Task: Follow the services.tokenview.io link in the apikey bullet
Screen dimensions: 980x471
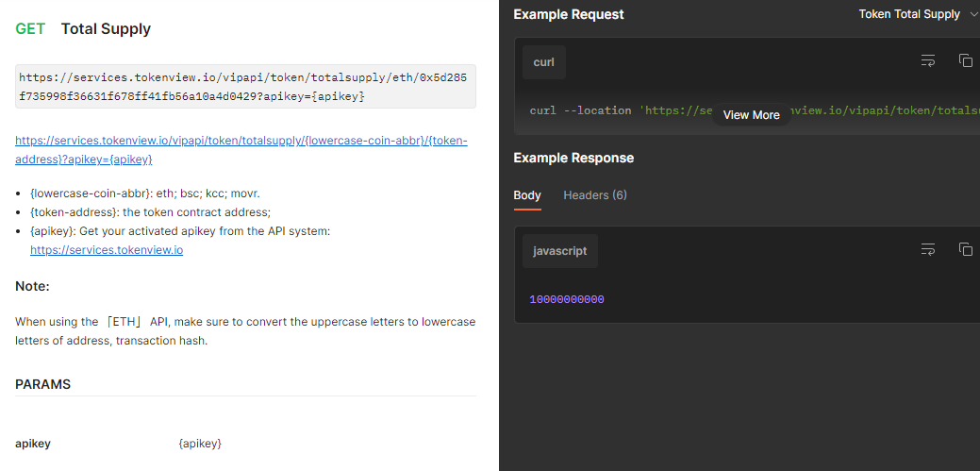Action: (x=107, y=250)
